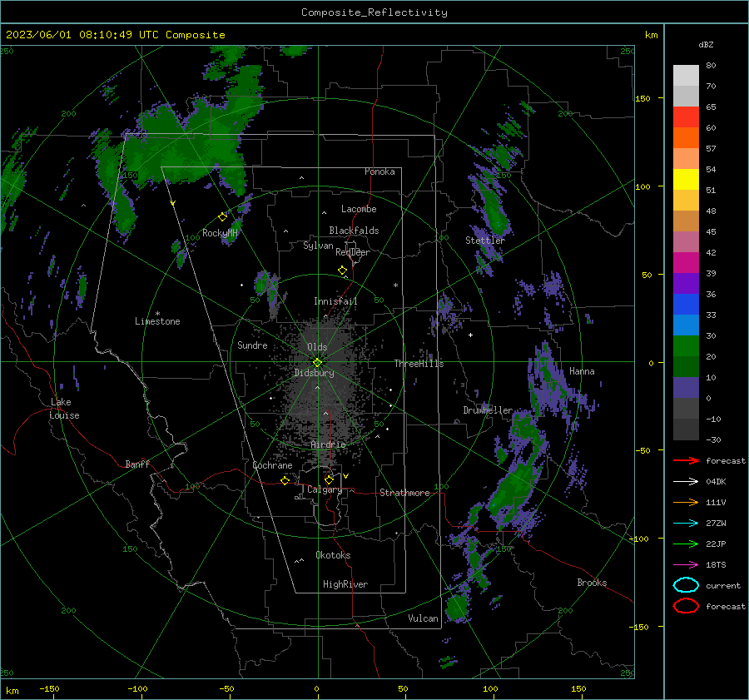This screenshot has height=700, width=749.
Task: Click the Composite_Reflectivity title
Action: pyautogui.click(x=374, y=12)
